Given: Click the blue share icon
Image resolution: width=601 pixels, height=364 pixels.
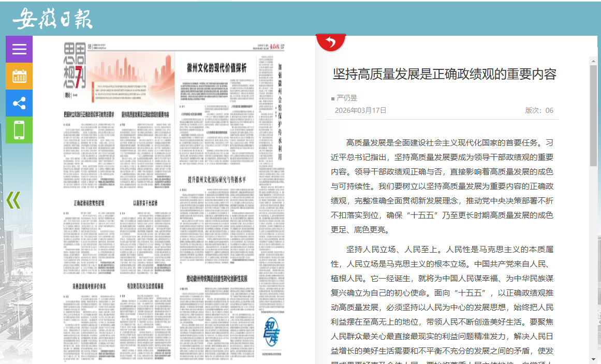Looking at the screenshot, I should point(19,103).
